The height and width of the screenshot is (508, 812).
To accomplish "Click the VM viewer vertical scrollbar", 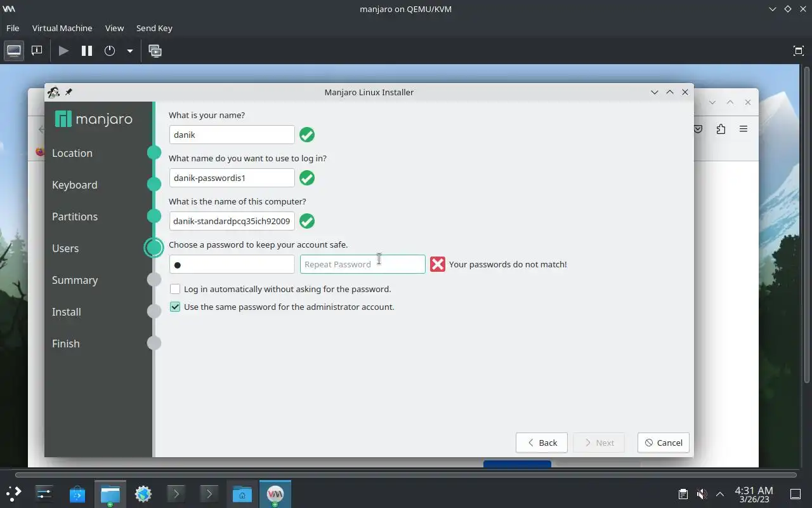I will coord(808,224).
